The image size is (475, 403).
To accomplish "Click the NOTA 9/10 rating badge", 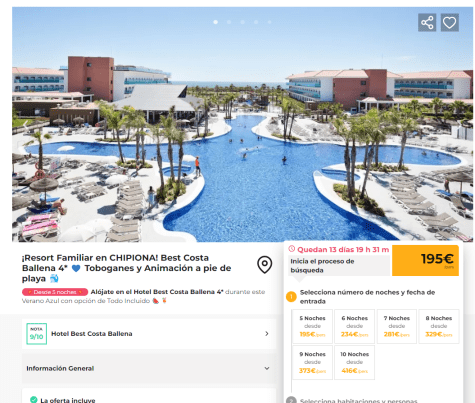I will 36,334.
